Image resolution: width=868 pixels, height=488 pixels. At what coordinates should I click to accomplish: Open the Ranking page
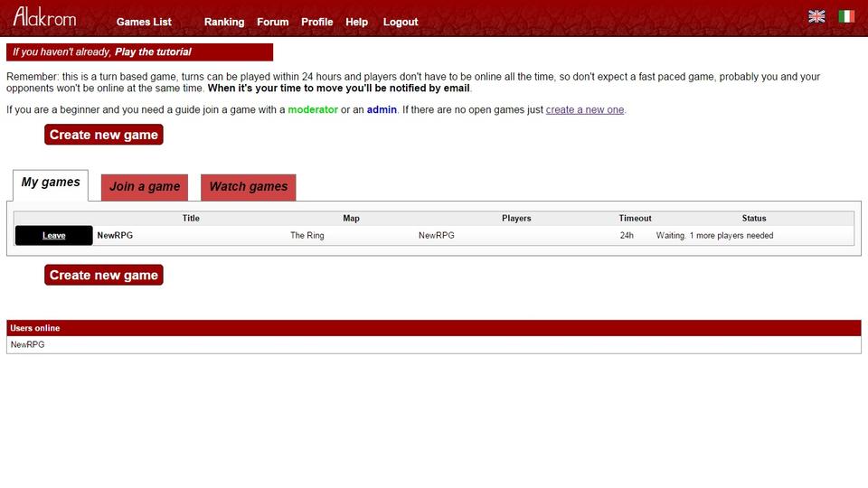(x=224, y=22)
